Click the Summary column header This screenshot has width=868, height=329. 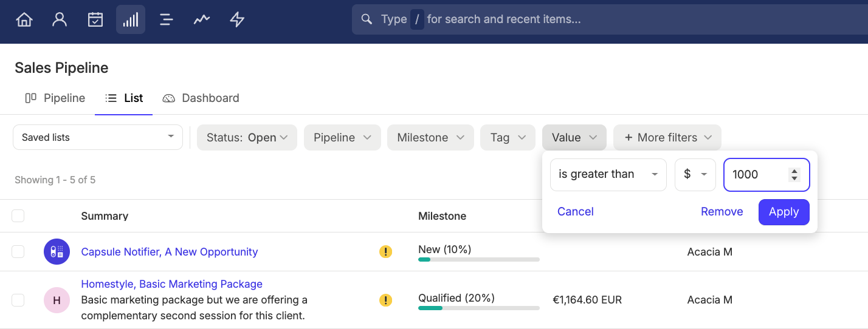[105, 215]
